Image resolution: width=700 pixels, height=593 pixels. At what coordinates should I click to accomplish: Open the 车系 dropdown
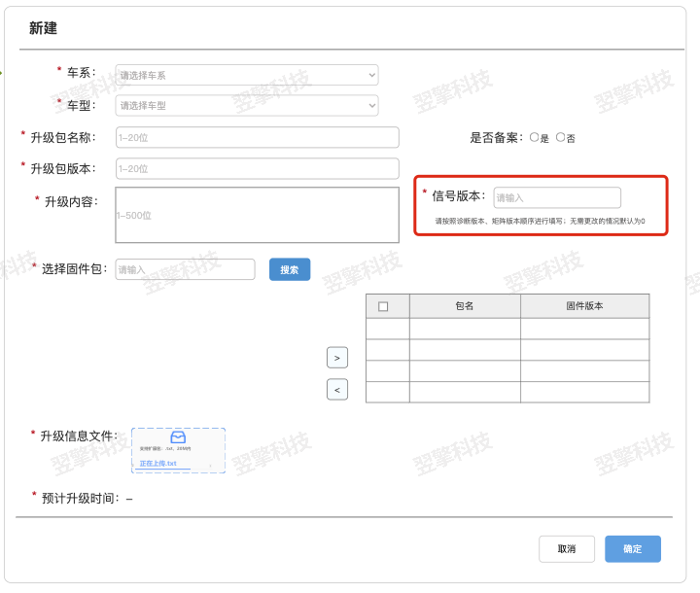[247, 75]
